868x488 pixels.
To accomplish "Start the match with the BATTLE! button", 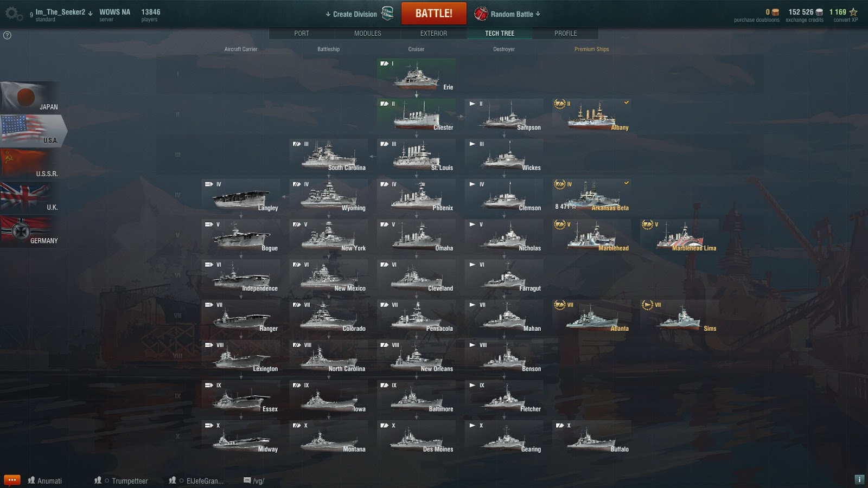I will pyautogui.click(x=434, y=14).
